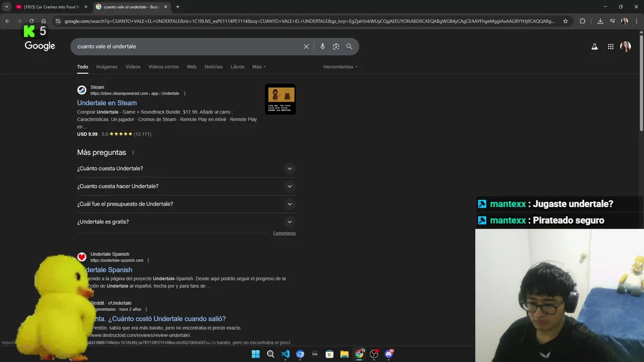Open the Undertale Spanish result options menu
This screenshot has width=644, height=362.
click(x=148, y=260)
